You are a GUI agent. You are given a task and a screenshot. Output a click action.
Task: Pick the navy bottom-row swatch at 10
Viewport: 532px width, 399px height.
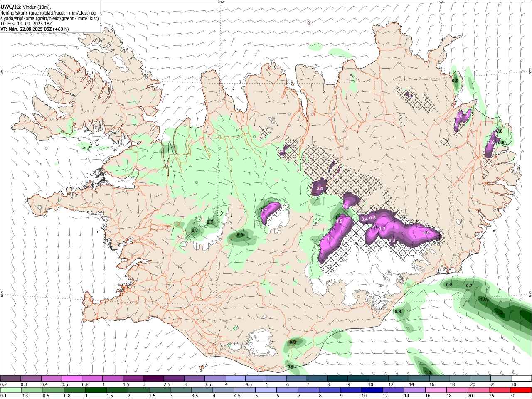coord(372,390)
